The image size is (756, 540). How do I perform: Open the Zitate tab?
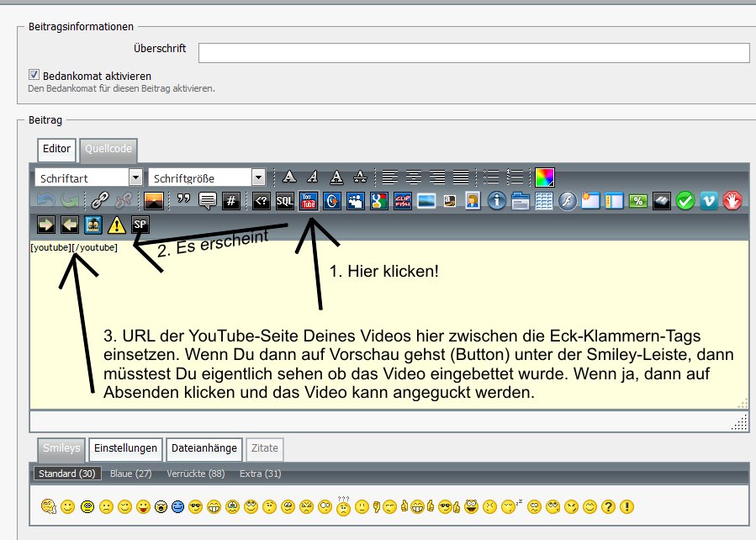point(265,448)
